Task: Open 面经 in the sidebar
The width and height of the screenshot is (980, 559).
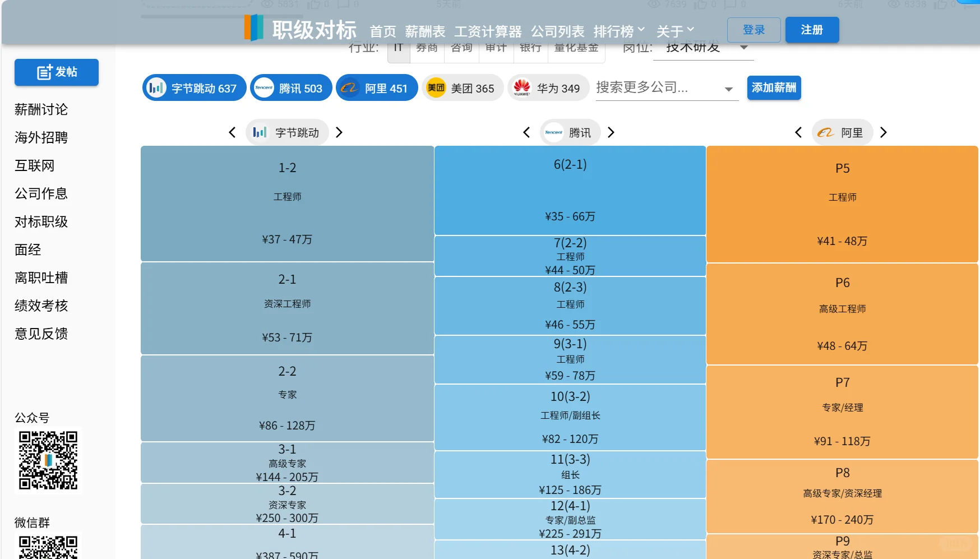Action: [x=27, y=250]
